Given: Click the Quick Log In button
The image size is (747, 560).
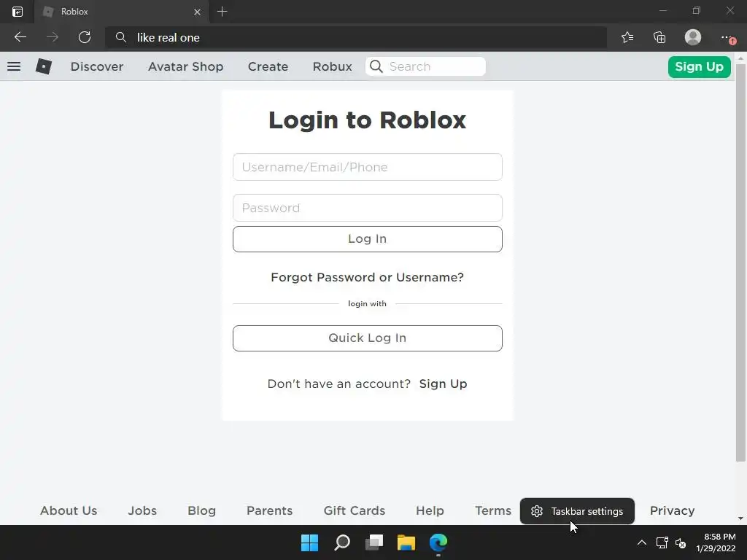Looking at the screenshot, I should point(368,338).
